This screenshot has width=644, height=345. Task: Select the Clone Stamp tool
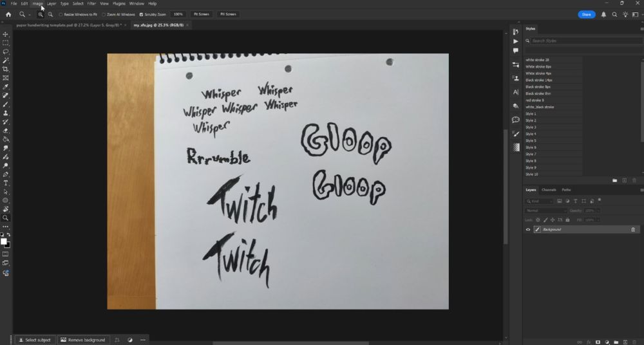(6, 113)
